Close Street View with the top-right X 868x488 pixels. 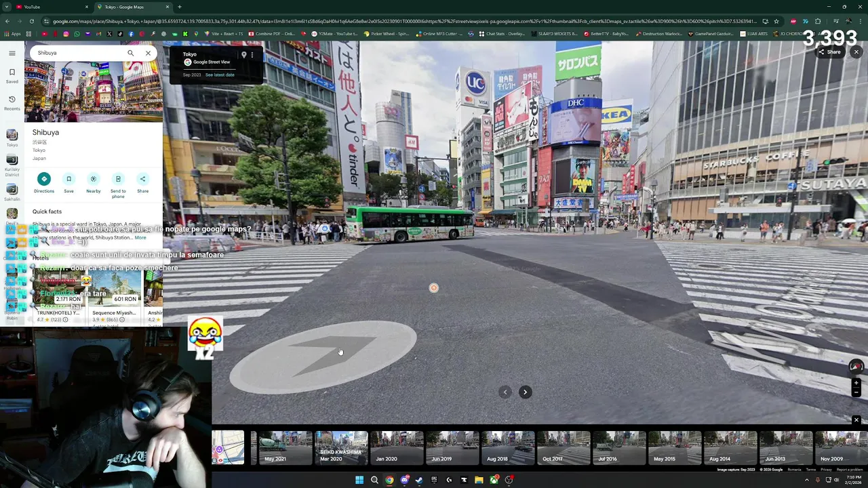856,52
